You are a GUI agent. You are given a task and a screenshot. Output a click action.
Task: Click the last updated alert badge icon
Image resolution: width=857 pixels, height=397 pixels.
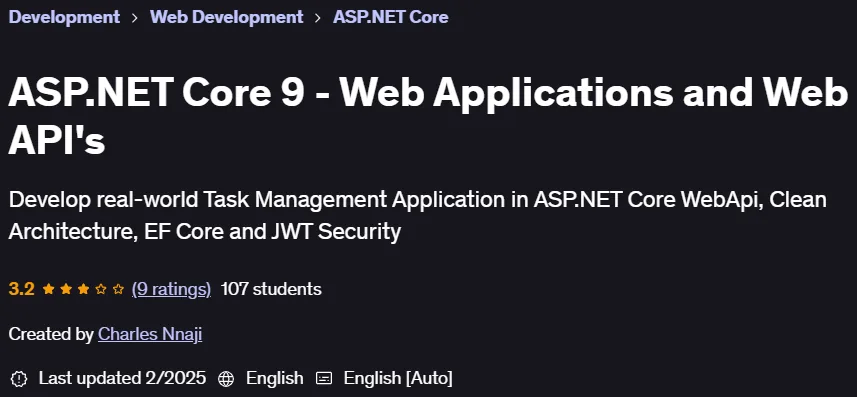19,378
